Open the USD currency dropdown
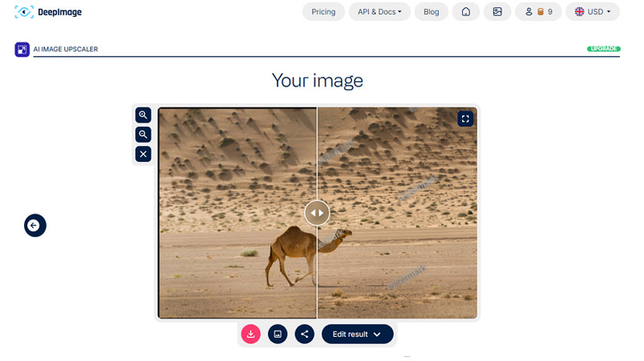Viewport: 644px width, 361px height. click(x=592, y=12)
